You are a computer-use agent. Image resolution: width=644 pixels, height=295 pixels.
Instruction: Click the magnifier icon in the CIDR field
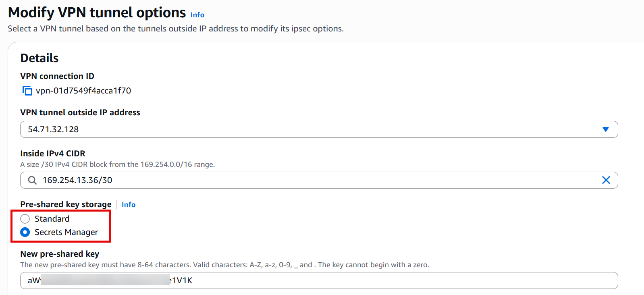pyautogui.click(x=32, y=180)
